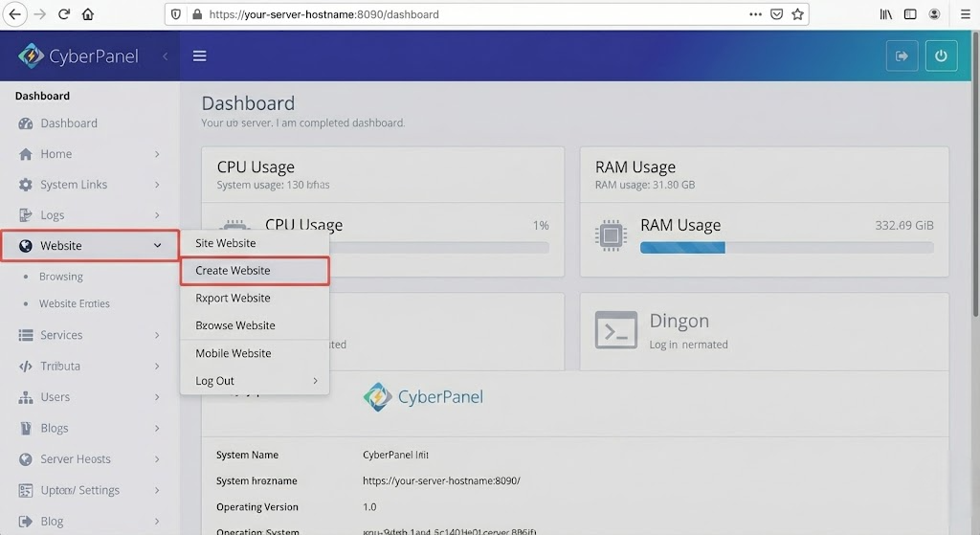Expand the Log Out submenu arrow

click(x=315, y=381)
